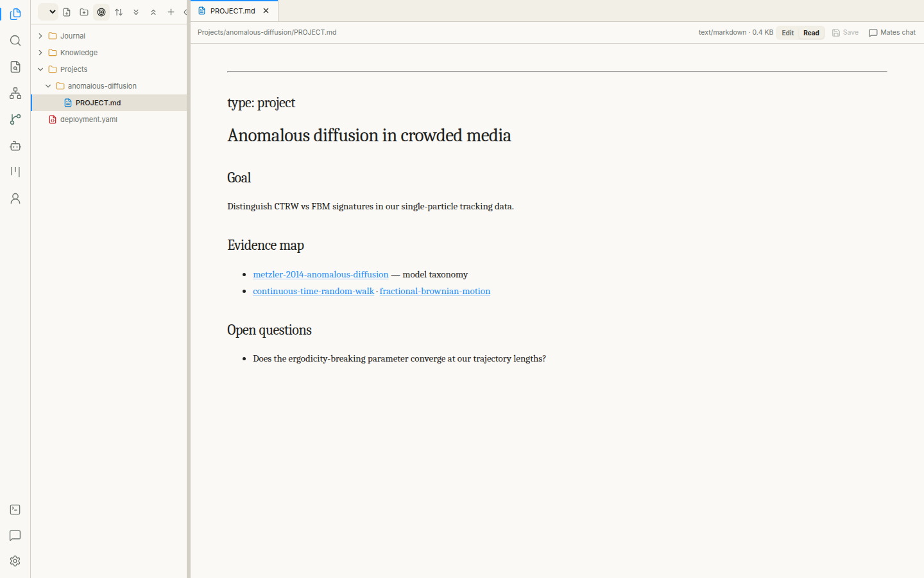Click the plus icon in explorer toolbar
Image resolution: width=924 pixels, height=578 pixels.
[x=171, y=12]
